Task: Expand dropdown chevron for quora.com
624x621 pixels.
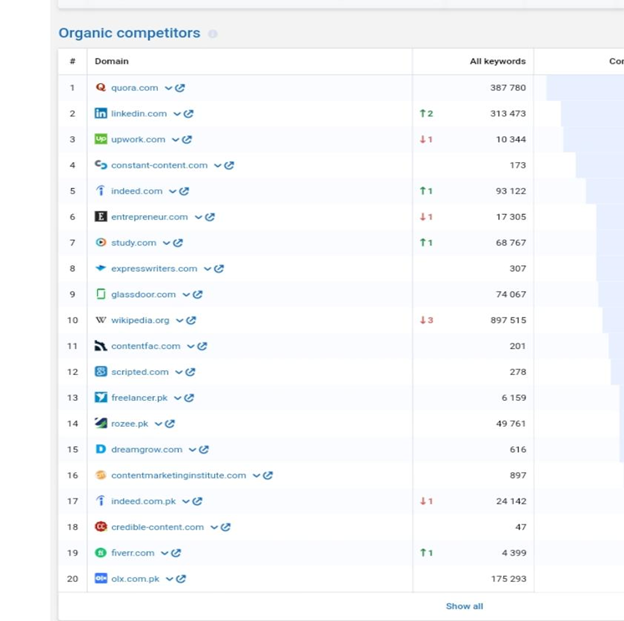Action: pos(169,88)
